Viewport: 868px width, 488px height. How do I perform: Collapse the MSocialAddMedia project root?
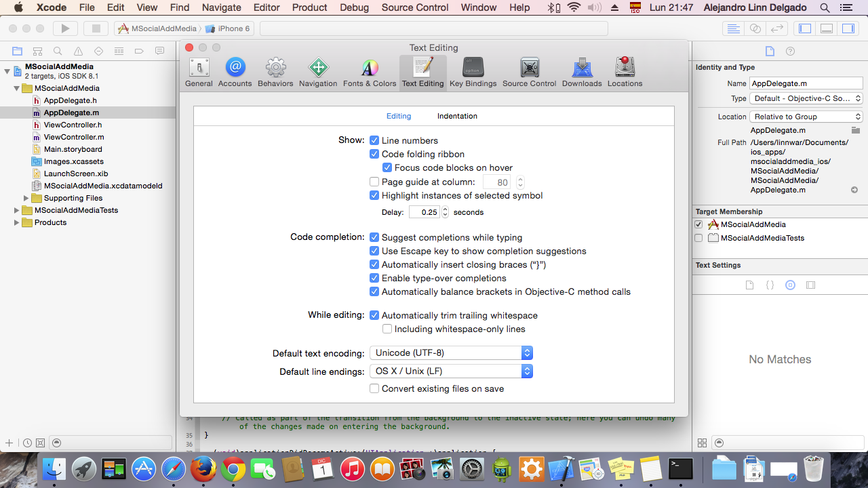tap(7, 70)
